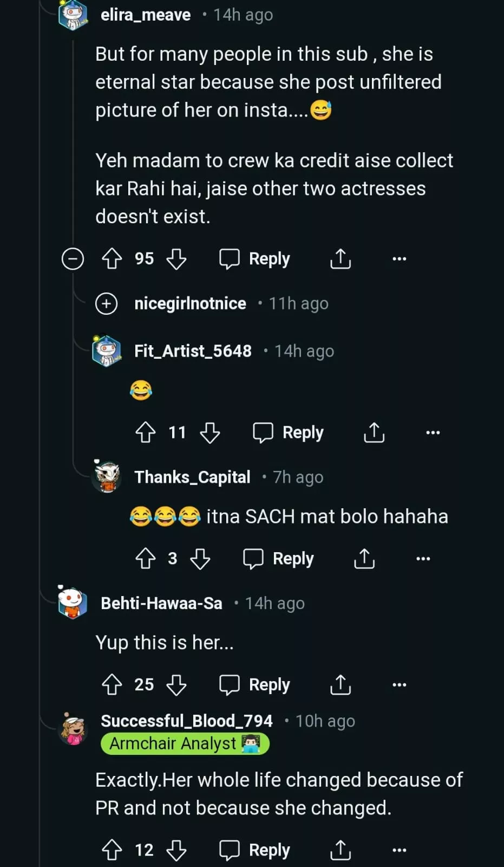This screenshot has width=504, height=867.
Task: Reply to elira_meave's comment
Action: pyautogui.click(x=255, y=259)
